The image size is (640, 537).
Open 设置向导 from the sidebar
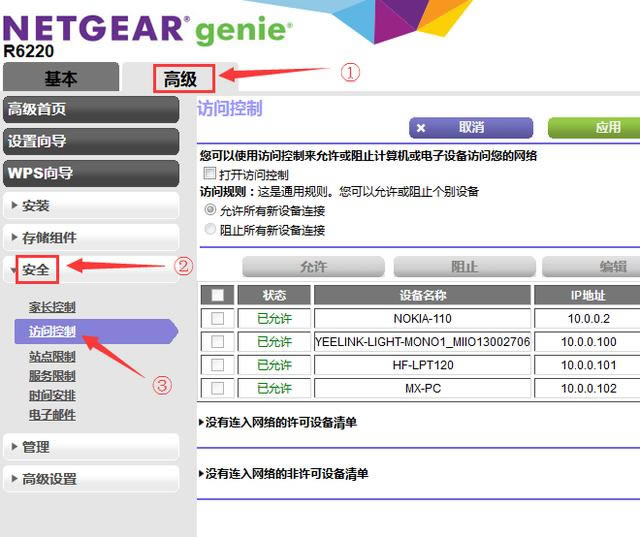(x=90, y=141)
